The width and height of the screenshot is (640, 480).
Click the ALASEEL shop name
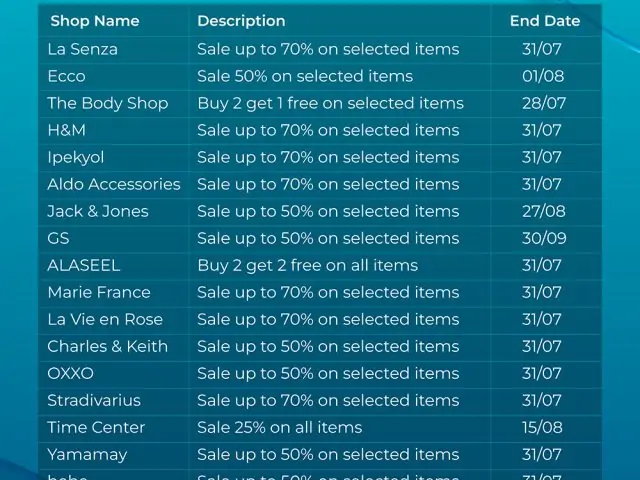(84, 265)
